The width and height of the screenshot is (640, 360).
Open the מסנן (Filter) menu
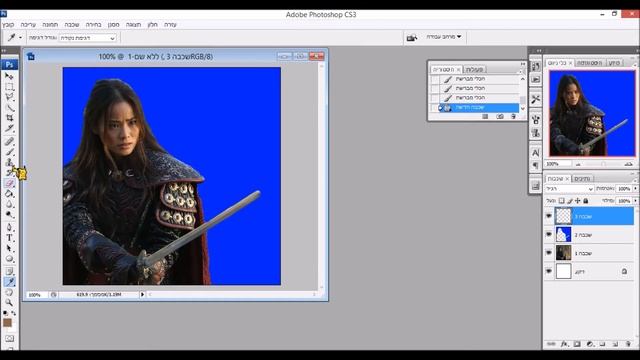point(113,25)
